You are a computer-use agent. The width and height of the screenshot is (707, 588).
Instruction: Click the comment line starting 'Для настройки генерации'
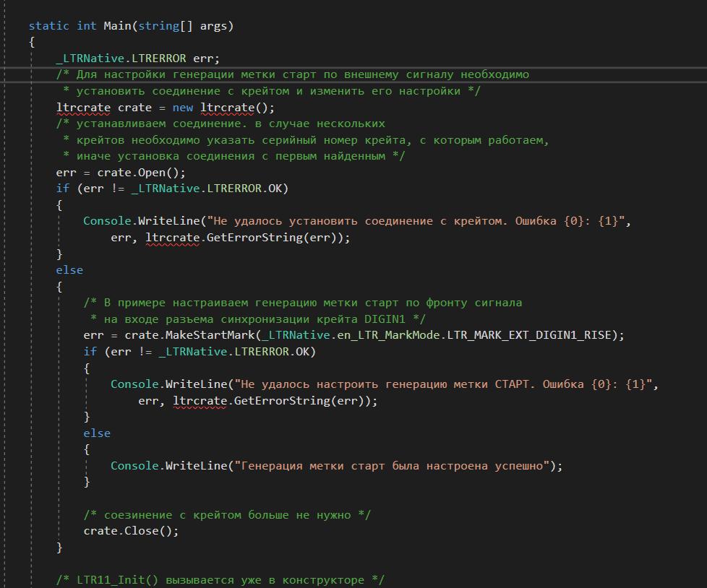point(293,75)
